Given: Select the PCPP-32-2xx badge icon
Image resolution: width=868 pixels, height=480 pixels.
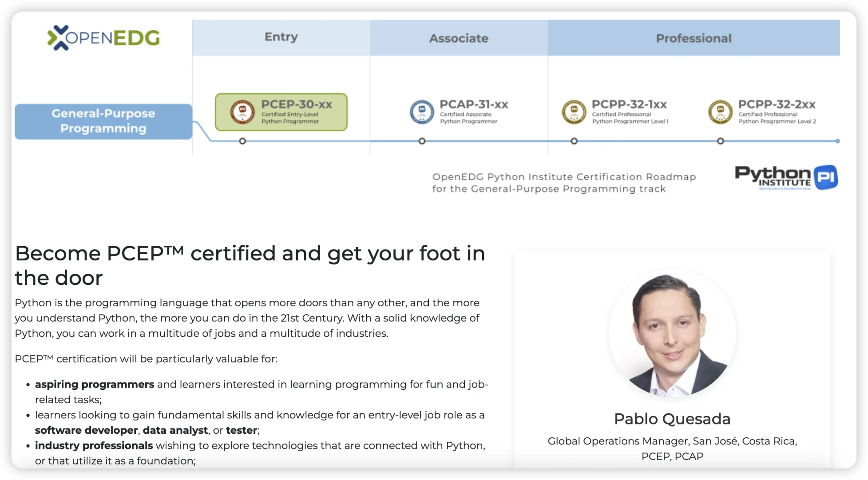Looking at the screenshot, I should (720, 112).
